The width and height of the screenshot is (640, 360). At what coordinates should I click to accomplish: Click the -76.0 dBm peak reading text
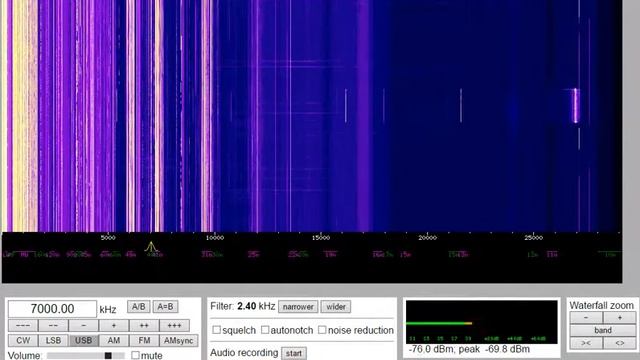pos(469,349)
